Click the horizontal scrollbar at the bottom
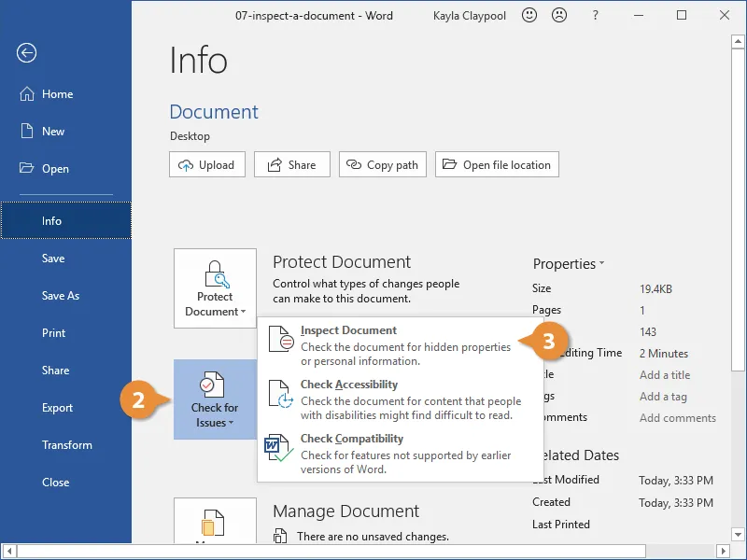The height and width of the screenshot is (560, 747). coord(373,552)
